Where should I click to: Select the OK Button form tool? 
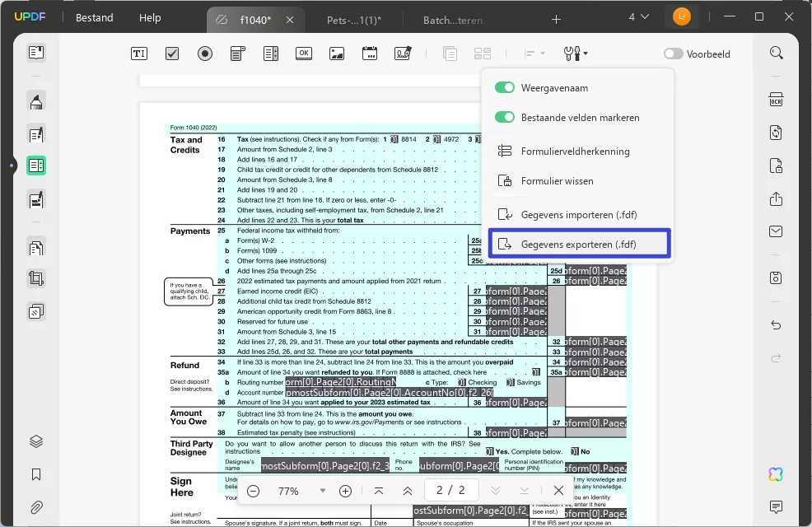click(304, 54)
